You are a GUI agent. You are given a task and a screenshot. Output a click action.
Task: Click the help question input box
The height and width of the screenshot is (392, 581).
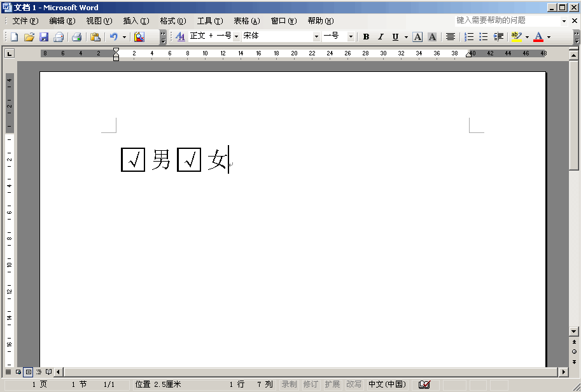point(507,21)
